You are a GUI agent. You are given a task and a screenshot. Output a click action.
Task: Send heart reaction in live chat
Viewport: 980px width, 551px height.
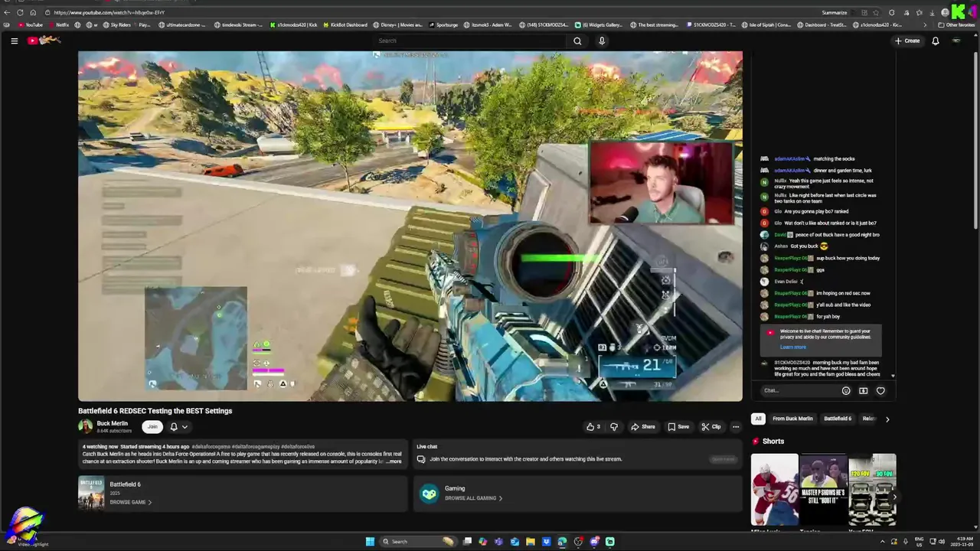coord(880,390)
